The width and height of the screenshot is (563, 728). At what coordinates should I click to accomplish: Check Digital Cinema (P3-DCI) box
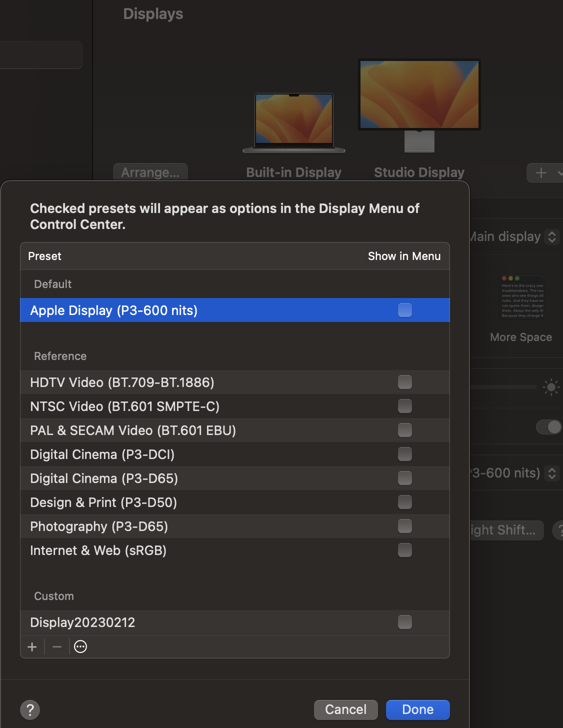(x=405, y=454)
